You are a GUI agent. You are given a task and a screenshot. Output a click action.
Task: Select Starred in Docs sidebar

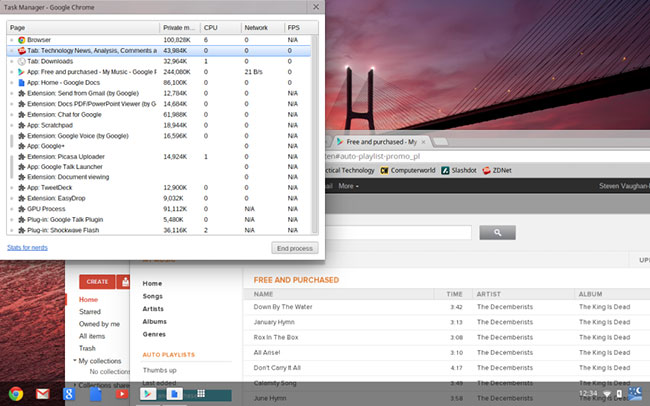point(90,312)
